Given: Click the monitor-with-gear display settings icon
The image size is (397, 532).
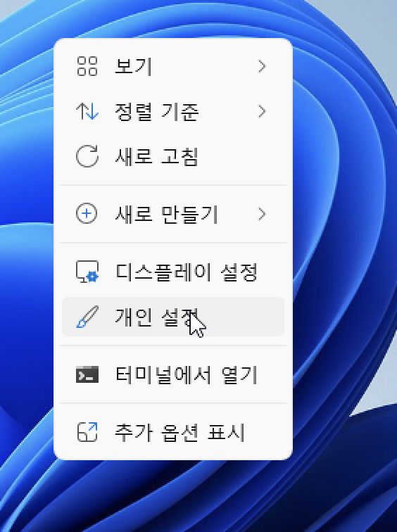Looking at the screenshot, I should (x=87, y=272).
